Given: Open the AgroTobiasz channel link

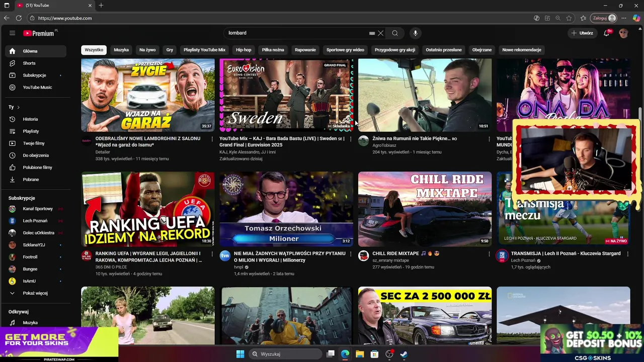Looking at the screenshot, I should [x=384, y=145].
